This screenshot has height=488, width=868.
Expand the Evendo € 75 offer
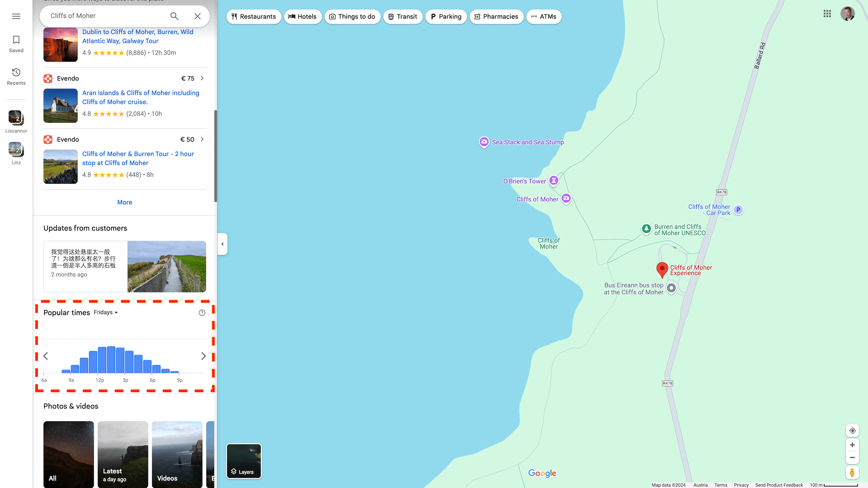[202, 78]
